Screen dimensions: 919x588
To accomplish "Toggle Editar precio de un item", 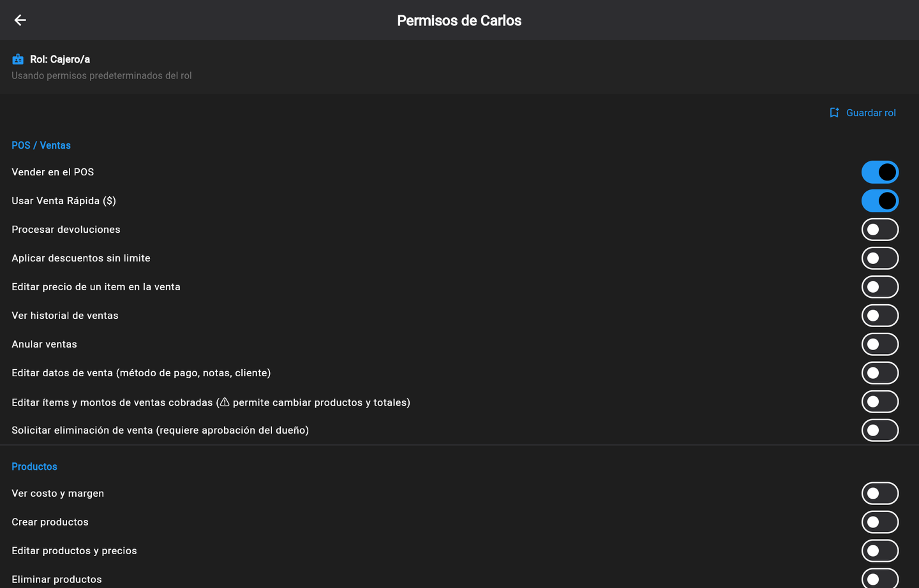I will [880, 287].
